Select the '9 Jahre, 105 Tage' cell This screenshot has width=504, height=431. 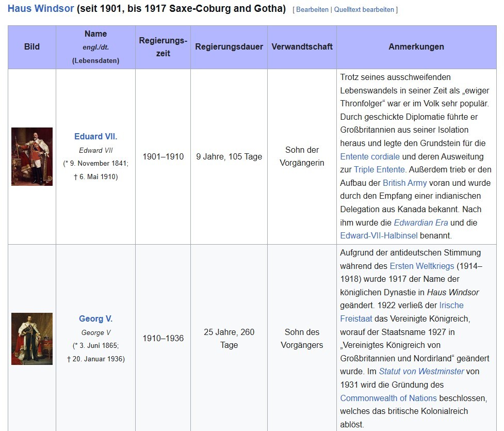229,156
